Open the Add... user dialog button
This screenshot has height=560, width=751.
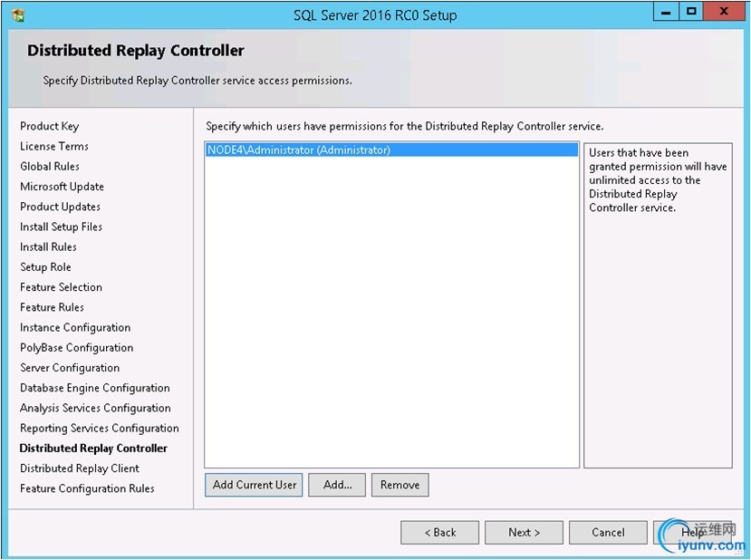[337, 485]
